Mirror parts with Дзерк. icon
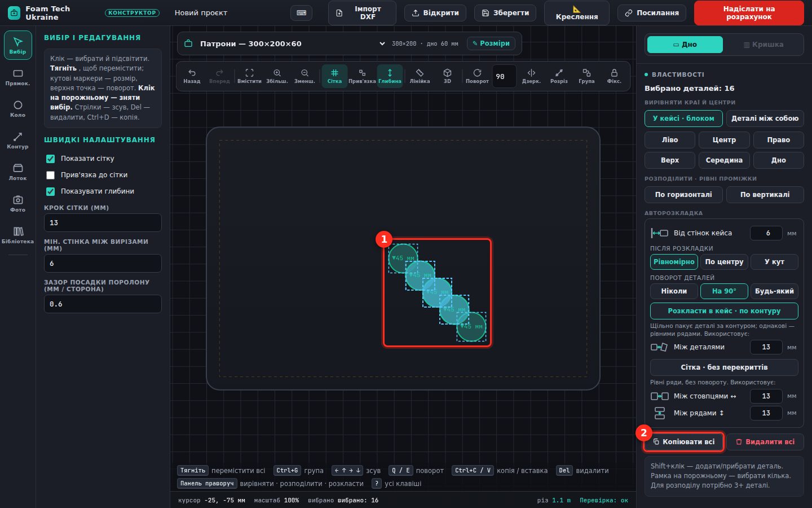 pyautogui.click(x=531, y=76)
